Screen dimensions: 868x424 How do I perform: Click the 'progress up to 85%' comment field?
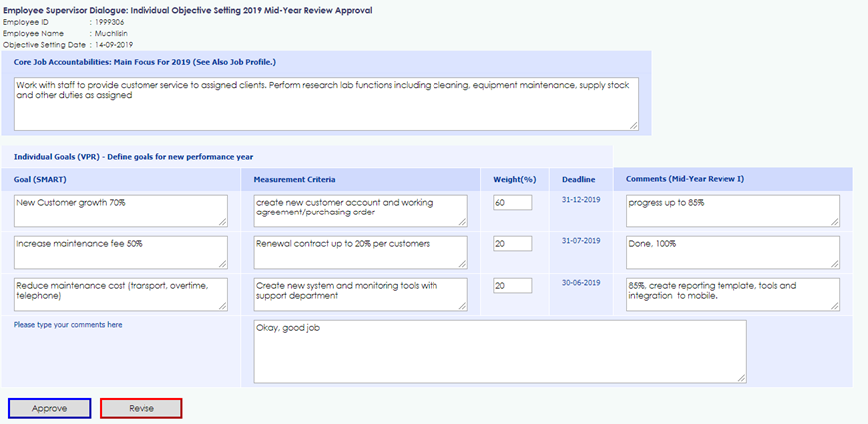point(732,211)
